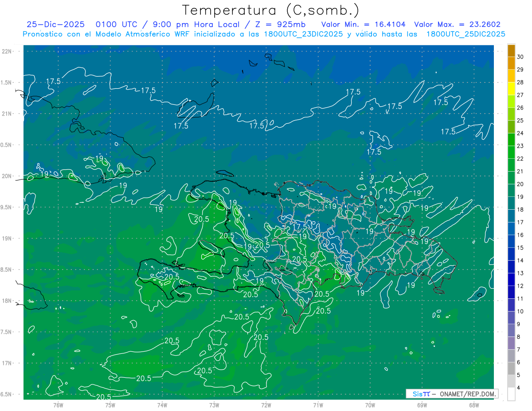Click the legend value '8'

(x=519, y=337)
